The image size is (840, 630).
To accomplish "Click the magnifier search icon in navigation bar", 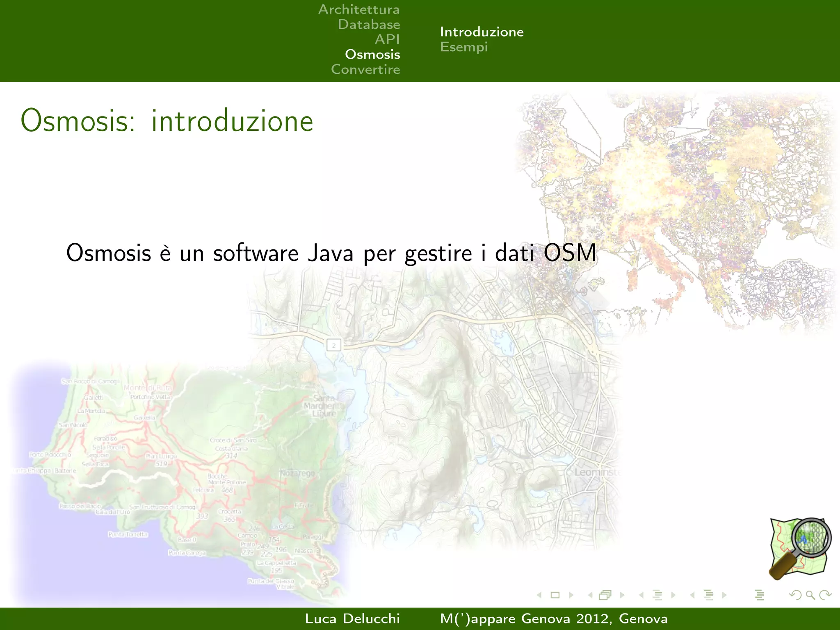I will (x=810, y=595).
